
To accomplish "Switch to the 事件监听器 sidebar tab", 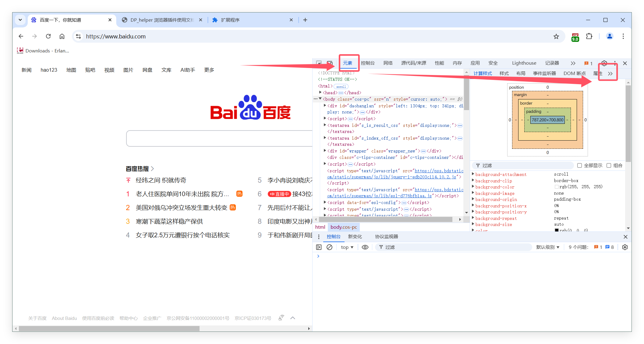I will coord(544,73).
